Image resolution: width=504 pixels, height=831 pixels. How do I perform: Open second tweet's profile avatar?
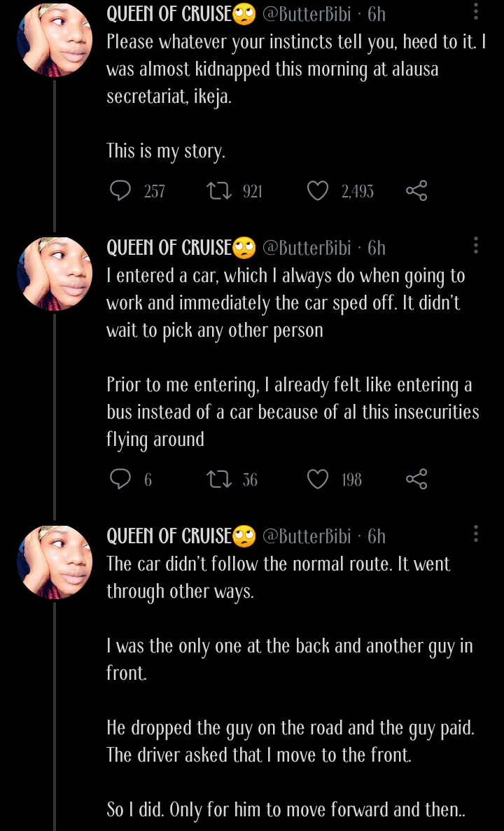[55, 273]
